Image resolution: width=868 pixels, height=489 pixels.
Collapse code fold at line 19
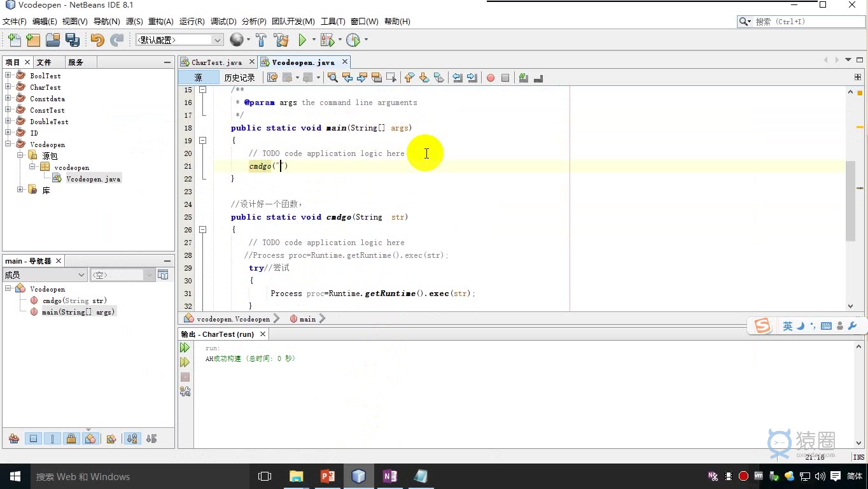click(x=203, y=141)
